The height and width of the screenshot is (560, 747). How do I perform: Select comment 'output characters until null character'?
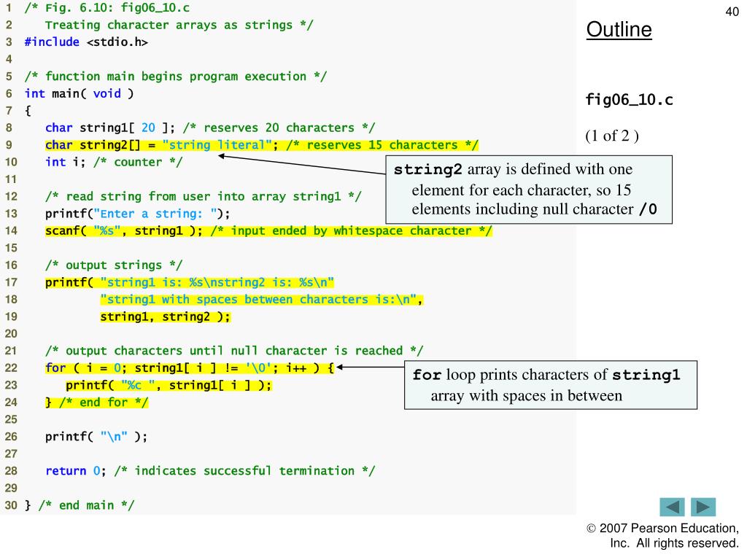[x=234, y=351]
